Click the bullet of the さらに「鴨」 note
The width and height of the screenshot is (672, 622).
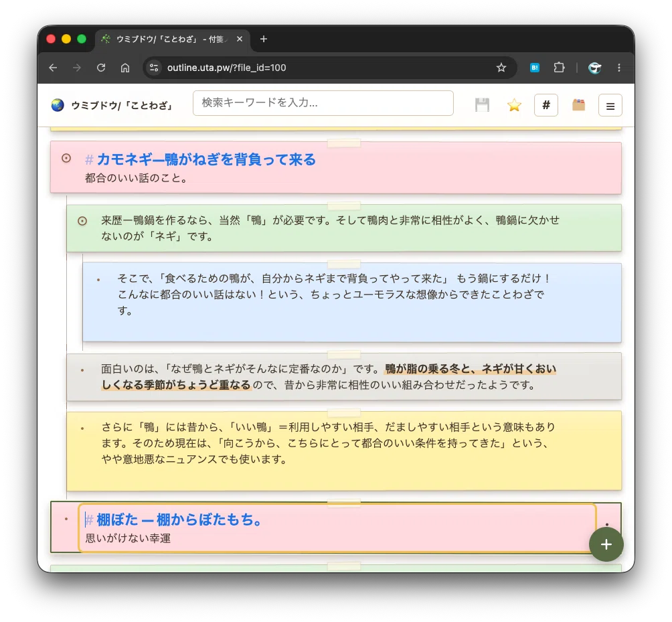[82, 429]
